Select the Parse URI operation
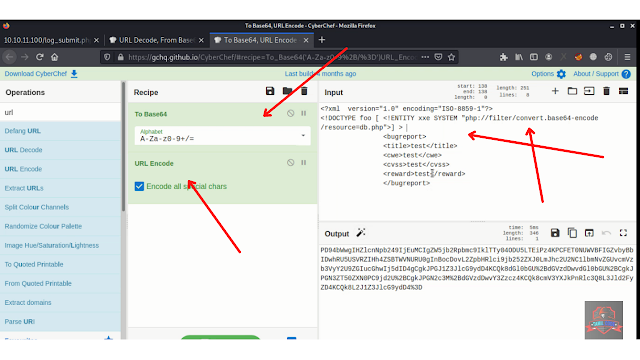 pyautogui.click(x=60, y=322)
